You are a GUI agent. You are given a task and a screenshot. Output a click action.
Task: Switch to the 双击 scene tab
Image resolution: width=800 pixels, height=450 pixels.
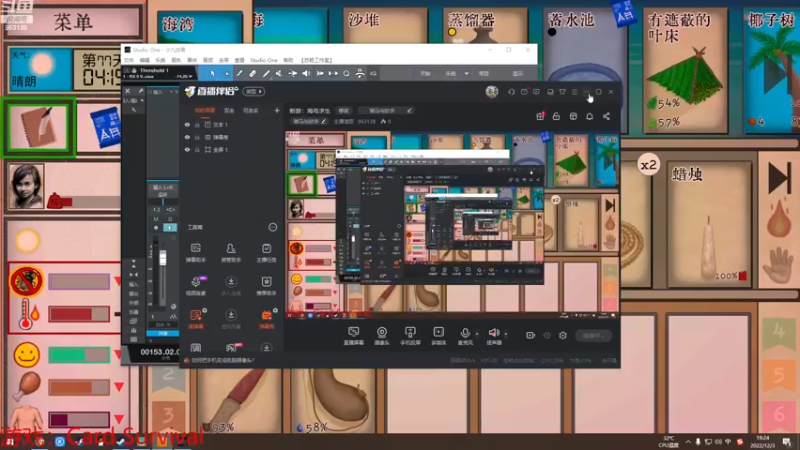(x=229, y=110)
